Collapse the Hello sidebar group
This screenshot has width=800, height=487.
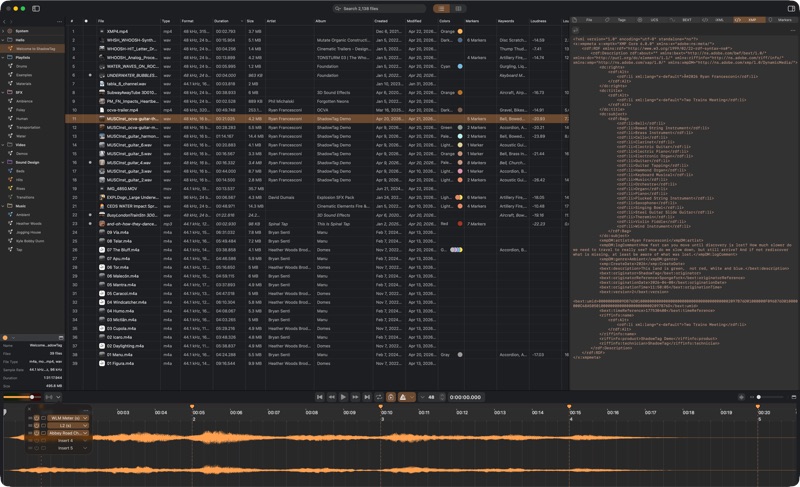(3, 40)
